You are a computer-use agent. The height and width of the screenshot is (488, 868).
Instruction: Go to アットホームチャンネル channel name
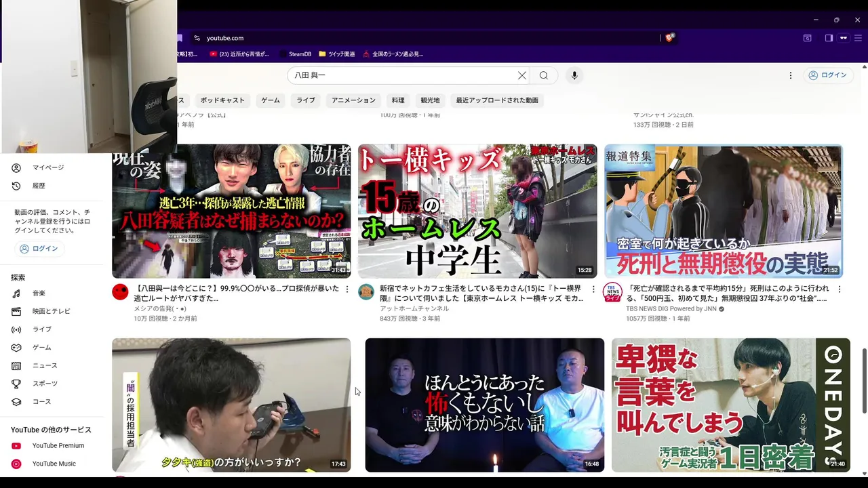pyautogui.click(x=414, y=308)
